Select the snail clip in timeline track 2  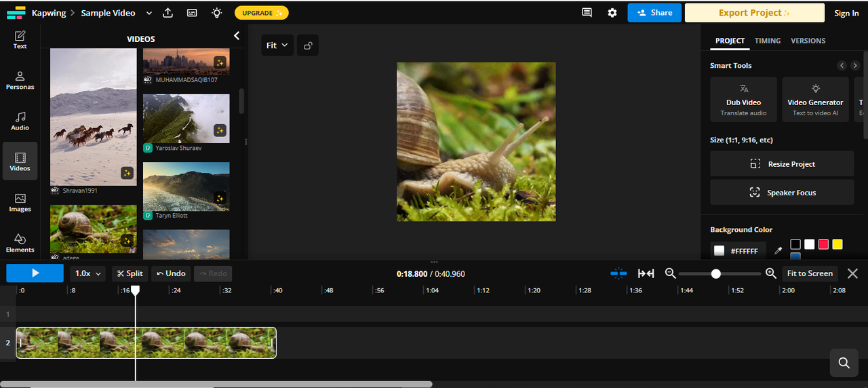click(146, 343)
